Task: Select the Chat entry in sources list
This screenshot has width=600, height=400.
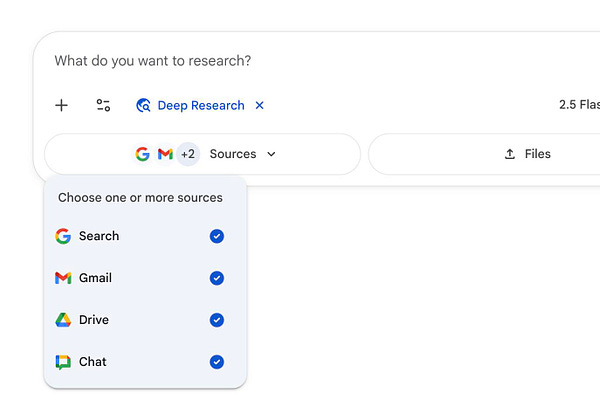Action: (92, 362)
